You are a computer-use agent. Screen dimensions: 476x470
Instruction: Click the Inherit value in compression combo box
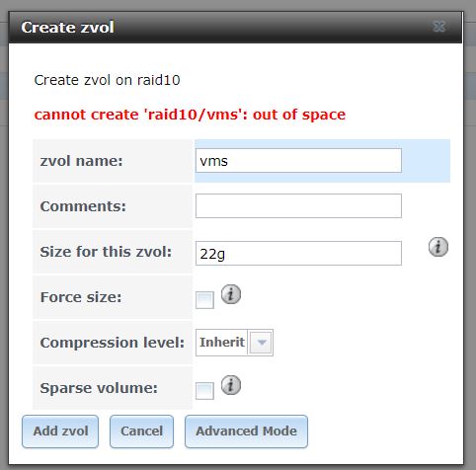[x=222, y=343]
